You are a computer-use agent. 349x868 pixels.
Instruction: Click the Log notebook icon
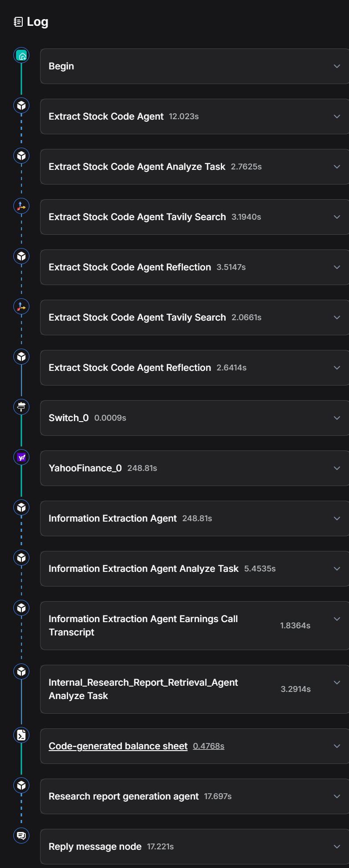tap(18, 22)
